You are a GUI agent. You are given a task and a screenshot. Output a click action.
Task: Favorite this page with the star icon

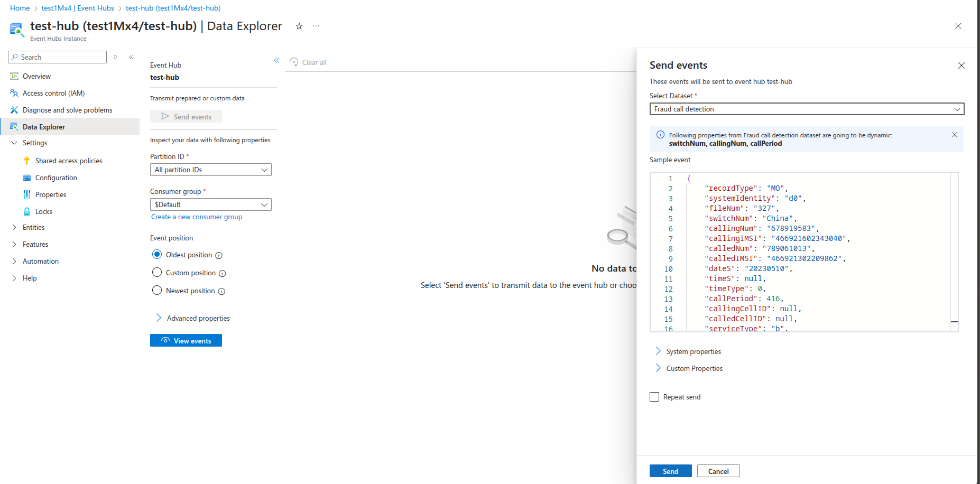pos(299,26)
